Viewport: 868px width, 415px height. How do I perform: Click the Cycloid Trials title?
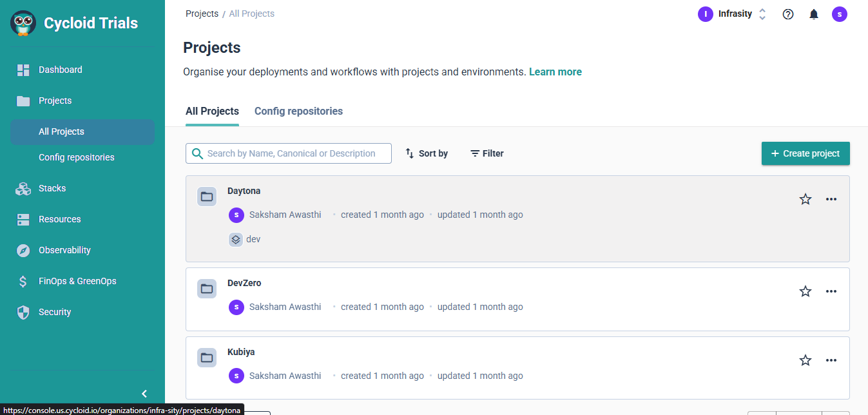tap(91, 23)
